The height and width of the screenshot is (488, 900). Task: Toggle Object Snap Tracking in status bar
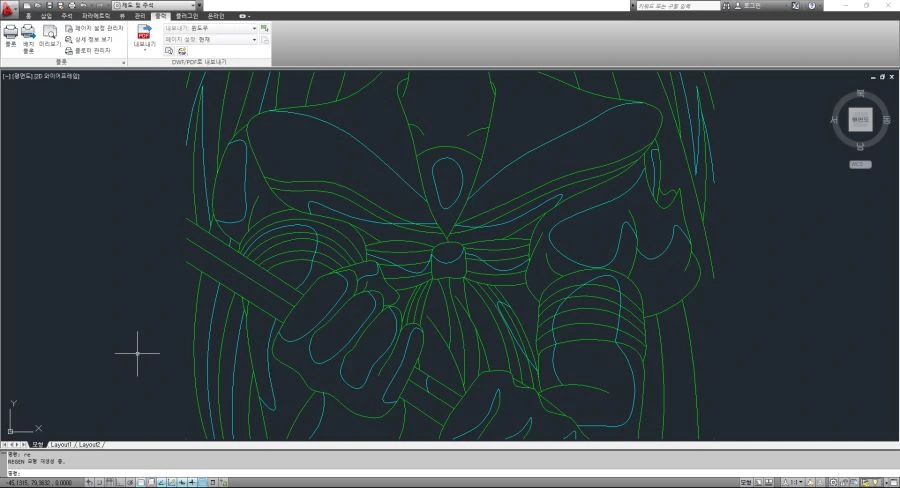coord(161,483)
